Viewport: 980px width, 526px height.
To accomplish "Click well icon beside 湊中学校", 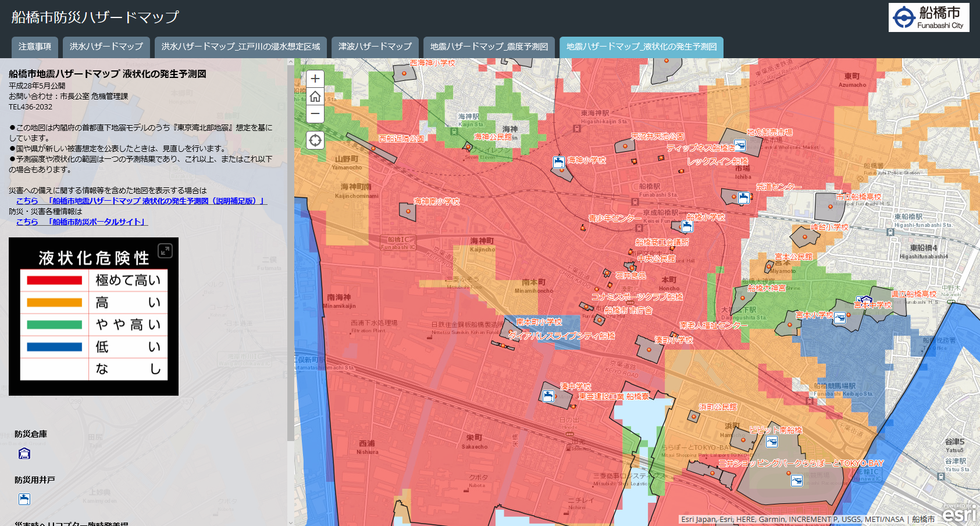I will point(548,396).
